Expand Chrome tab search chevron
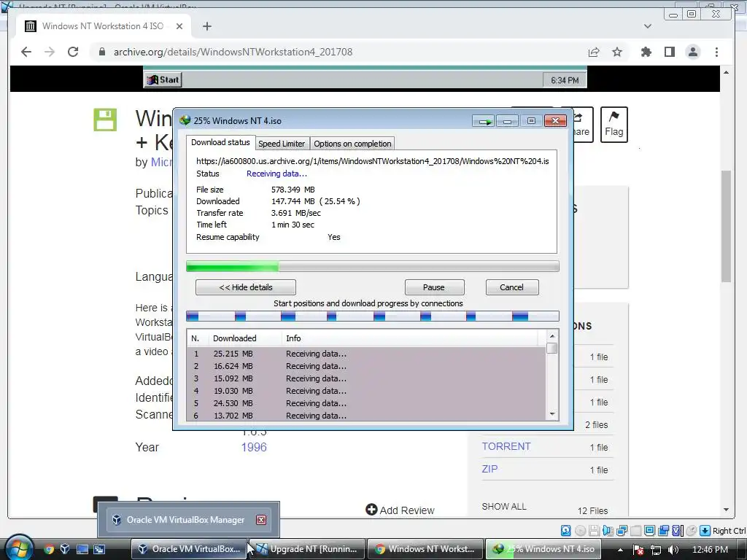747x560 pixels. click(x=648, y=26)
